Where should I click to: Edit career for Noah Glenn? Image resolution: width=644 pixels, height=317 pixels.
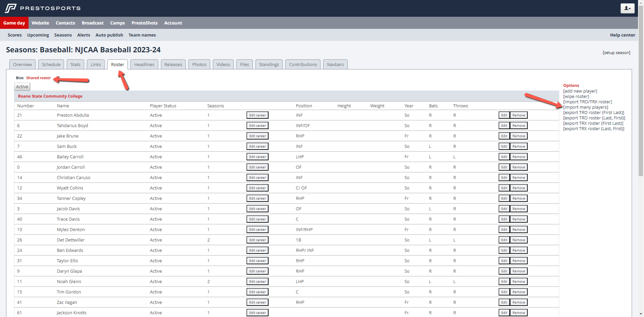point(257,281)
